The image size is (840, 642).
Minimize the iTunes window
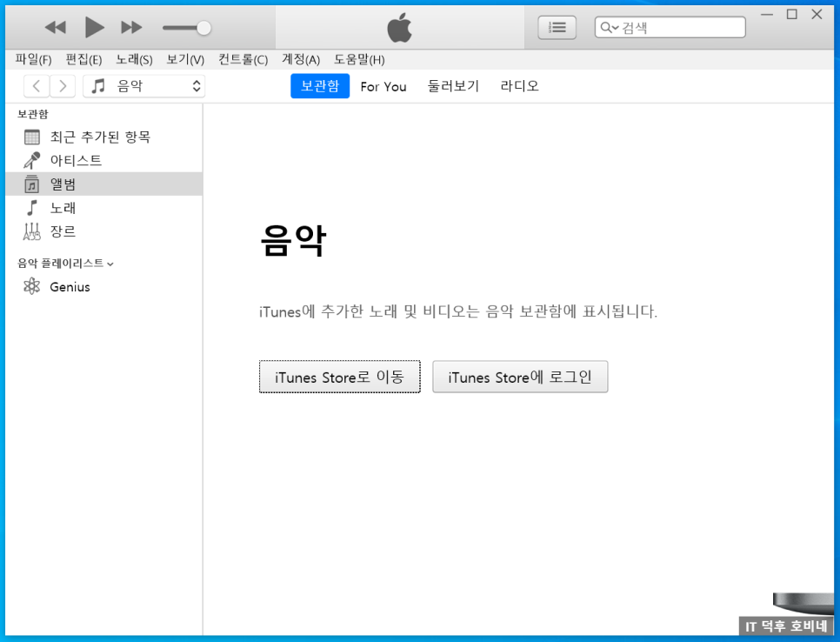(767, 15)
